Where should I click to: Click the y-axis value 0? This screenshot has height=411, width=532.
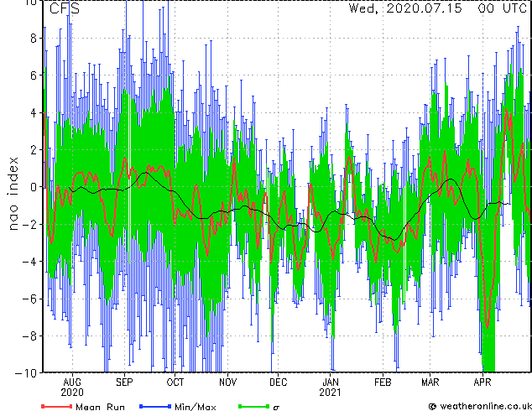click(34, 187)
